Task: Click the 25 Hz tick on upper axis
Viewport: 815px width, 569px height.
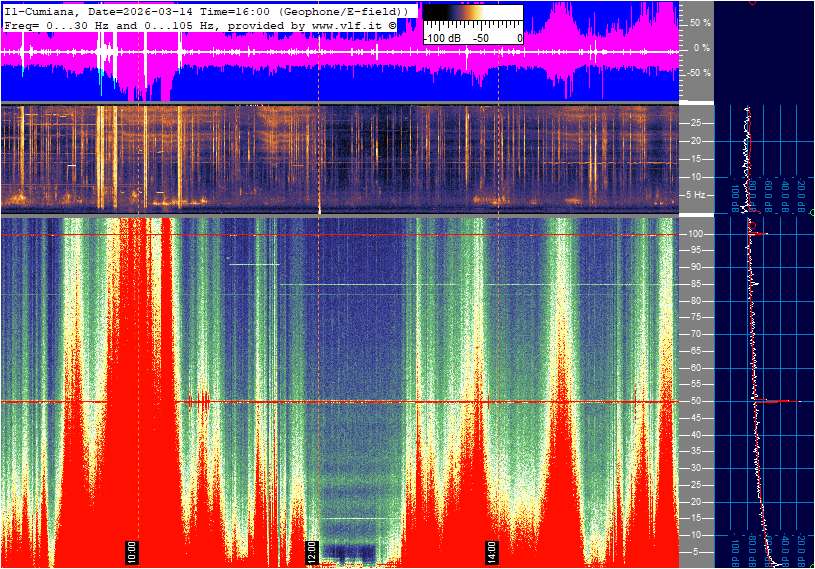Action: point(694,123)
